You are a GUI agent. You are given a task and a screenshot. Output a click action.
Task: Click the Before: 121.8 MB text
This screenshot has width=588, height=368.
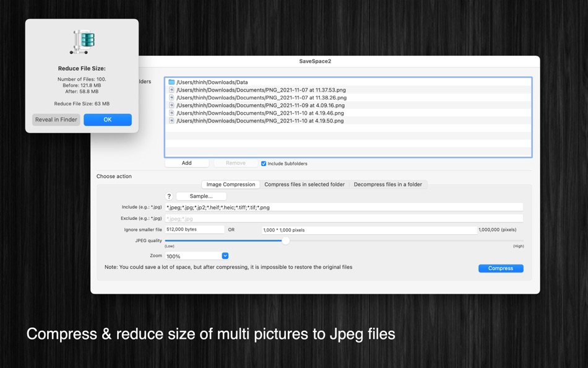tap(82, 85)
